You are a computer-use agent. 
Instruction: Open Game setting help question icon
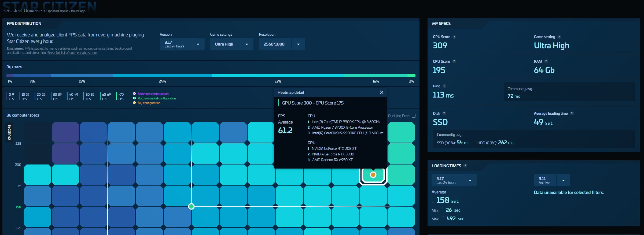pyautogui.click(x=559, y=37)
